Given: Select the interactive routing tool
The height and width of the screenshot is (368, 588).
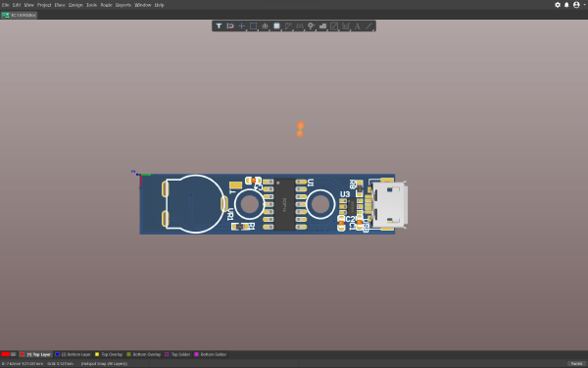Looking at the screenshot, I should (288, 26).
